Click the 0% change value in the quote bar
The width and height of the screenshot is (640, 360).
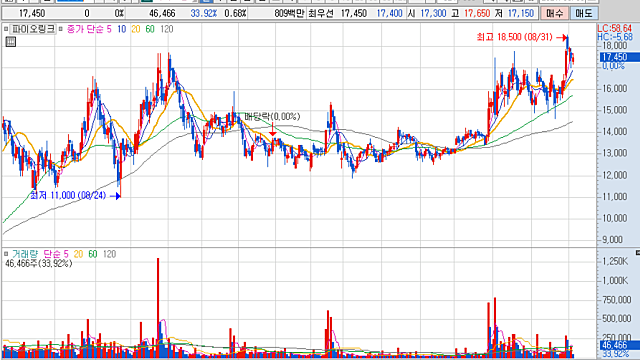tap(119, 13)
